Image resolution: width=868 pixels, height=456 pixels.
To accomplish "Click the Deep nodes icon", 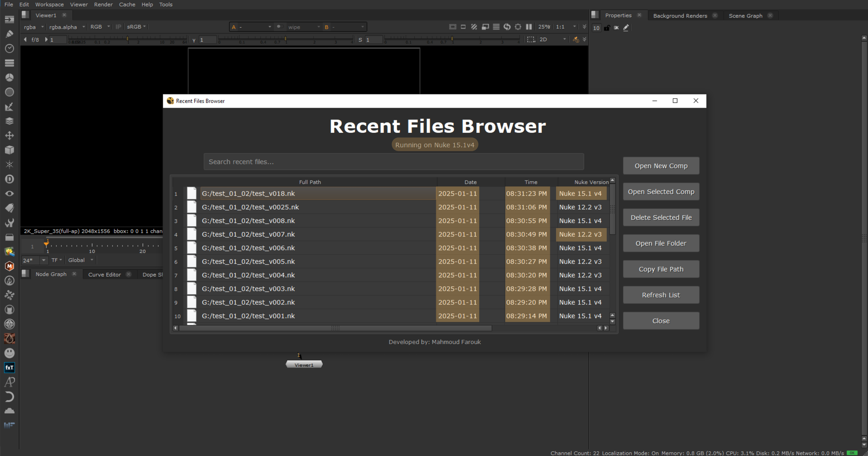I will 9,179.
